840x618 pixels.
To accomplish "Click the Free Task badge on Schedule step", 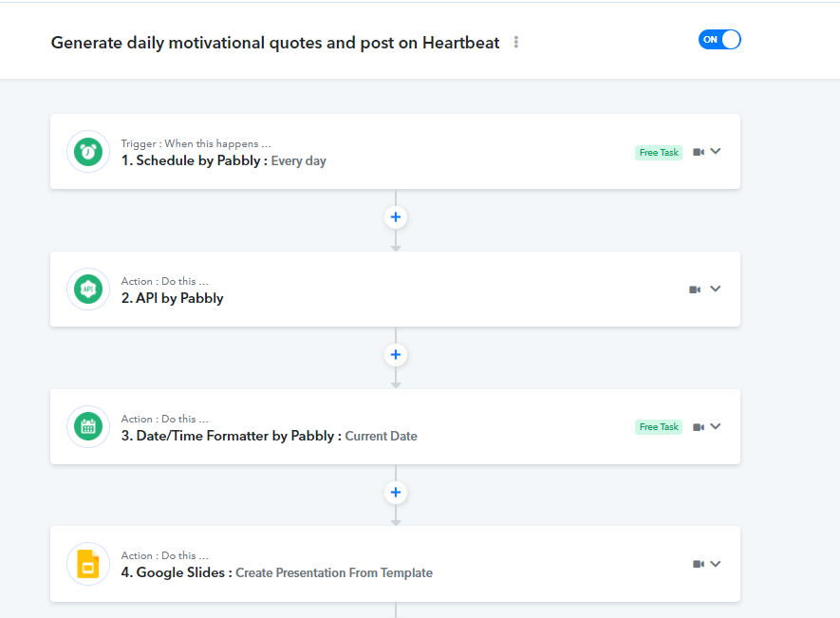I will (659, 153).
